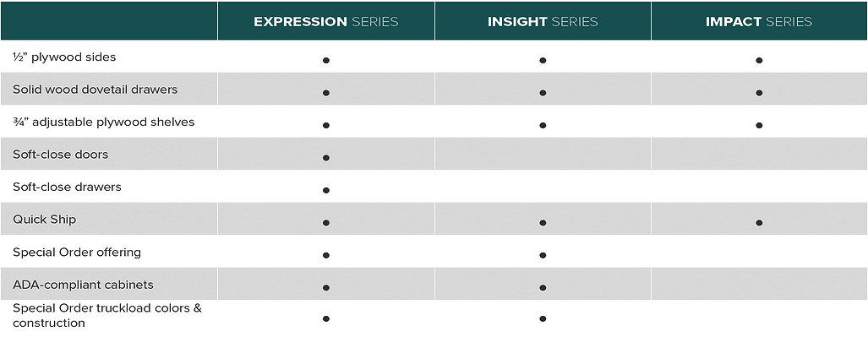The image size is (868, 337).
Task: Click the Special Order offering label
Action: pyautogui.click(x=77, y=253)
